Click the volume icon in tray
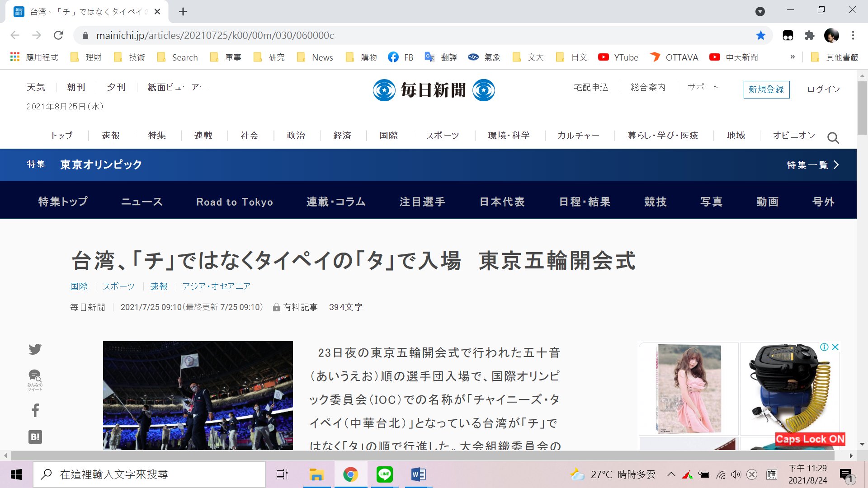Viewport: 868px width, 488px height. [736, 474]
